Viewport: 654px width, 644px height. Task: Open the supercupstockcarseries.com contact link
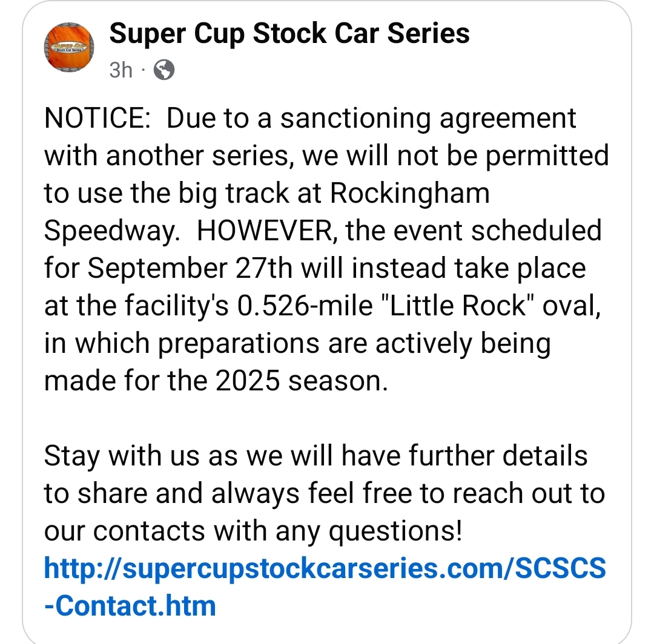point(325,568)
